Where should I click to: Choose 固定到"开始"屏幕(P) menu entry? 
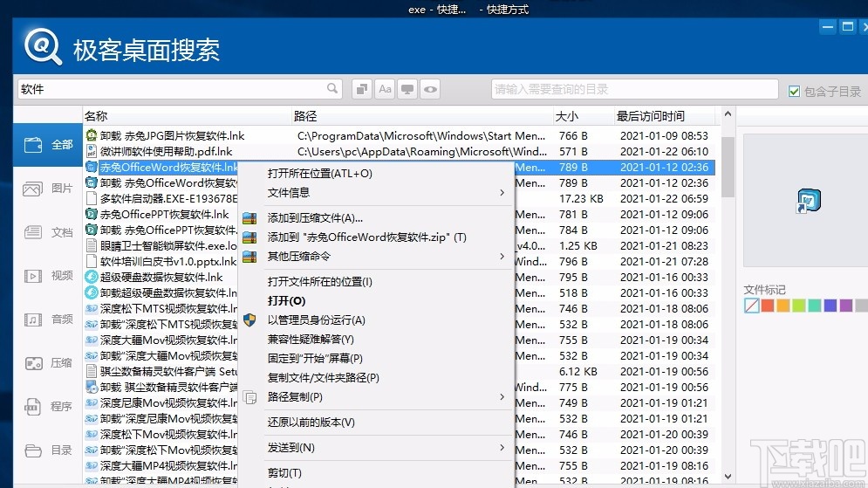376,359
